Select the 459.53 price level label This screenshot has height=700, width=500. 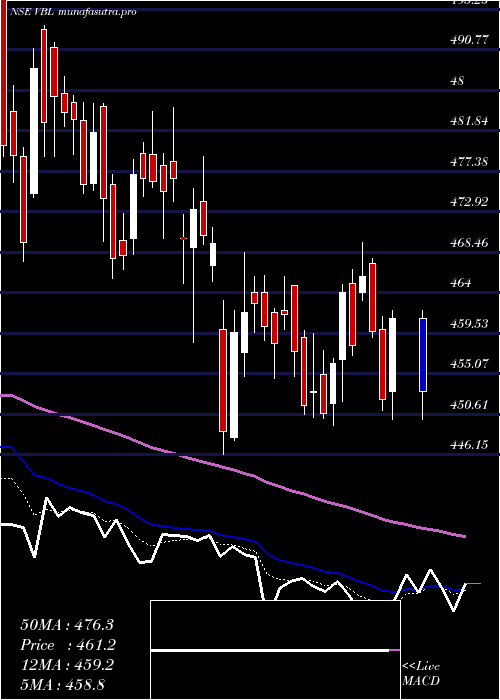pyautogui.click(x=469, y=323)
